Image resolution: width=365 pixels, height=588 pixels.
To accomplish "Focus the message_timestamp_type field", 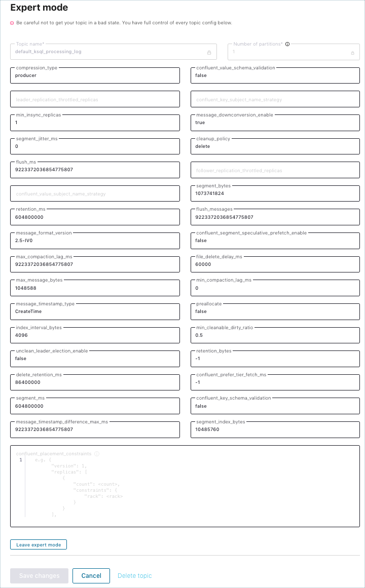I will coord(95,311).
